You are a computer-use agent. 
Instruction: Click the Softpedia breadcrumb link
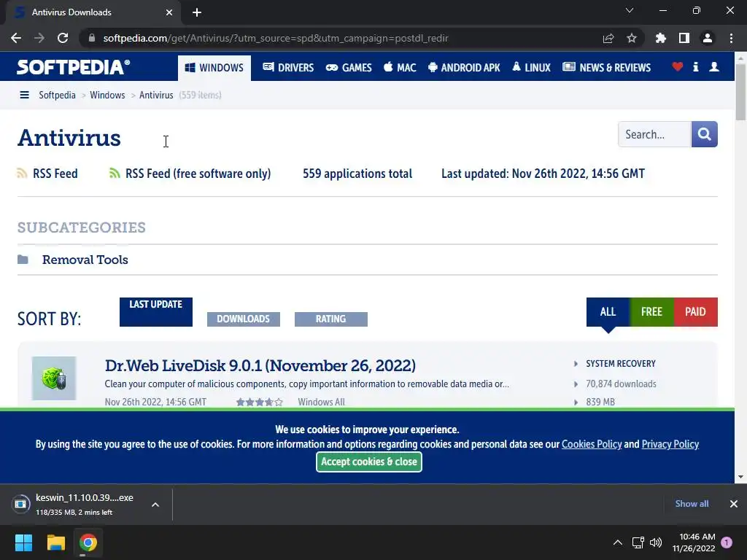[x=57, y=96]
